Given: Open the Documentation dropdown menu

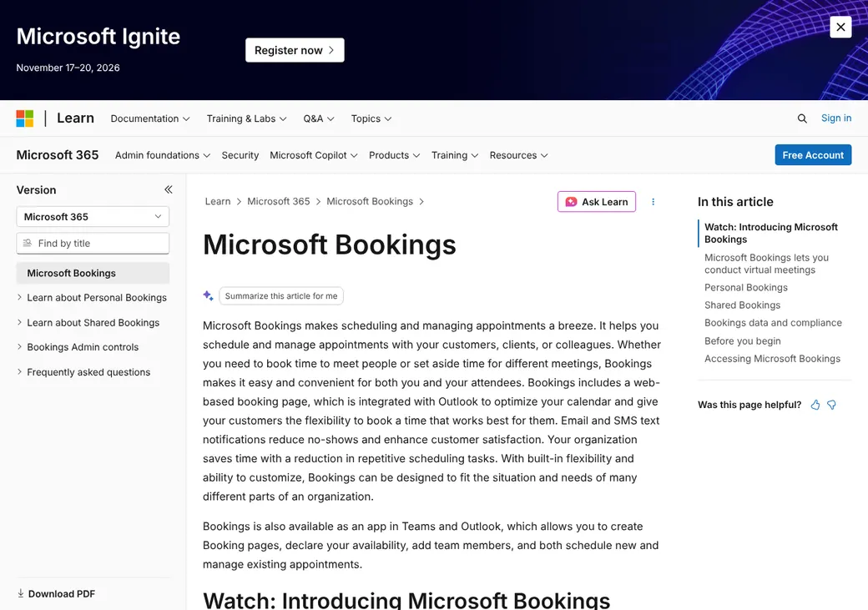Looking at the screenshot, I should 150,118.
